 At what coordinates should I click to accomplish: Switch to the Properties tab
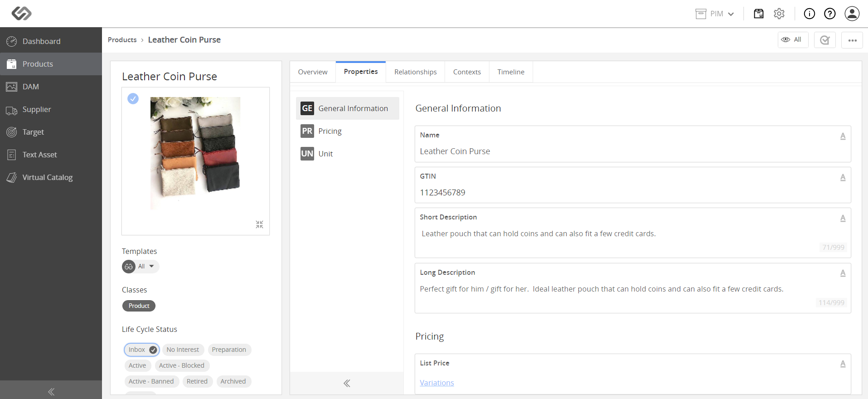[361, 72]
